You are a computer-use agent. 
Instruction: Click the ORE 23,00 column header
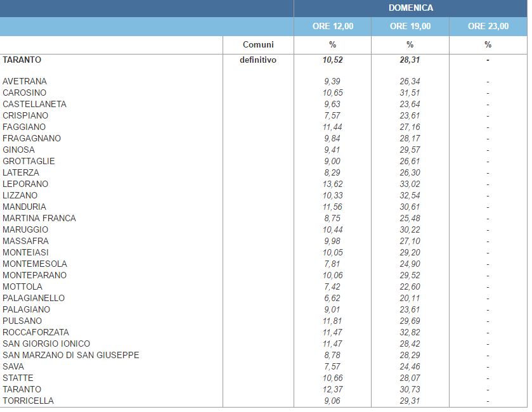click(x=488, y=27)
